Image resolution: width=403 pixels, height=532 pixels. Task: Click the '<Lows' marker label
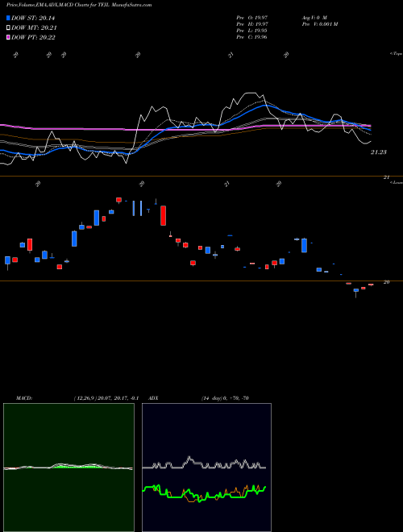396,182
